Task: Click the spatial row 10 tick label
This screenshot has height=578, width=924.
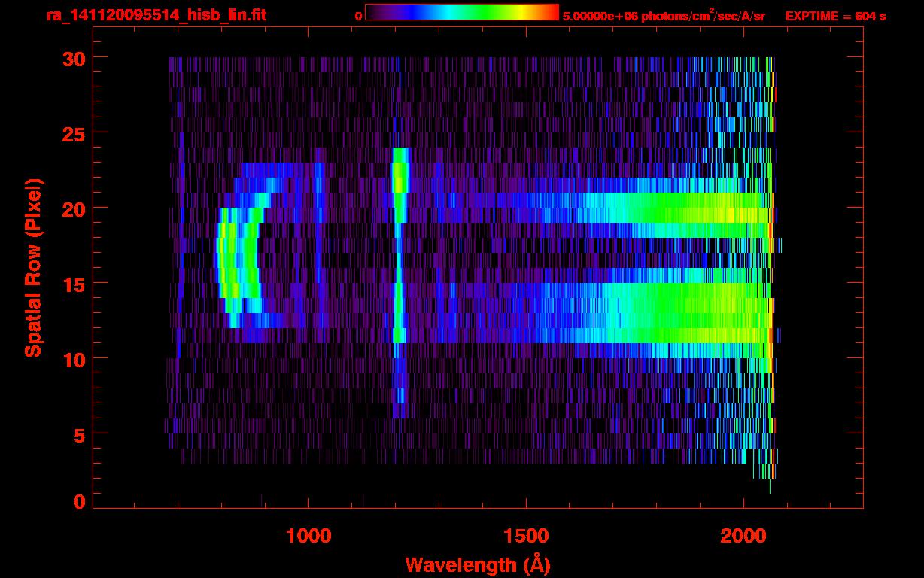Action: [x=73, y=359]
